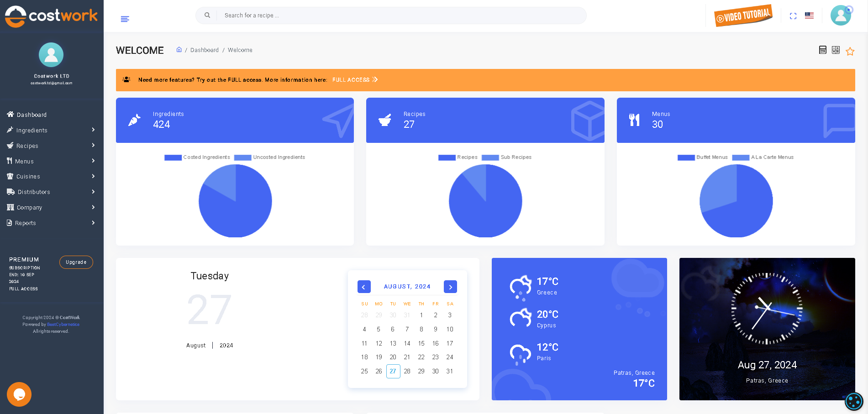The image size is (868, 414).
Task: Enter fullscreen mode using the fullscreen icon
Action: tap(793, 16)
